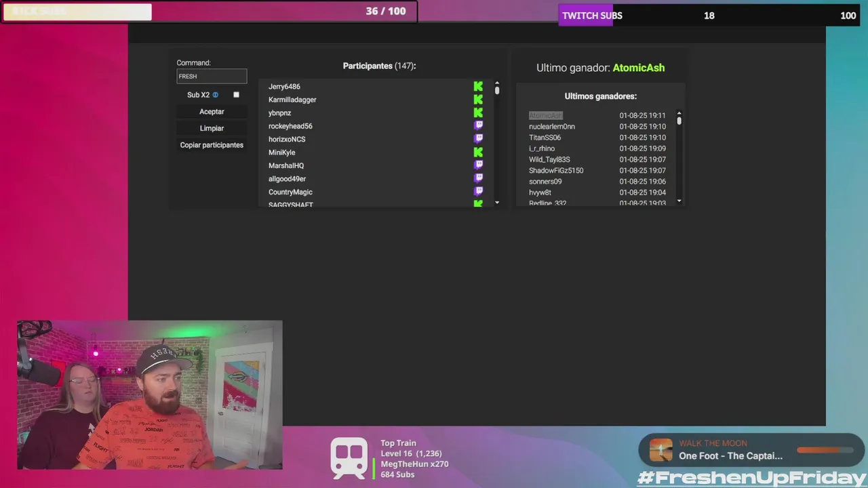Click the highlighted AtomicAsh winners entry
The height and width of the screenshot is (488, 868).
(546, 115)
